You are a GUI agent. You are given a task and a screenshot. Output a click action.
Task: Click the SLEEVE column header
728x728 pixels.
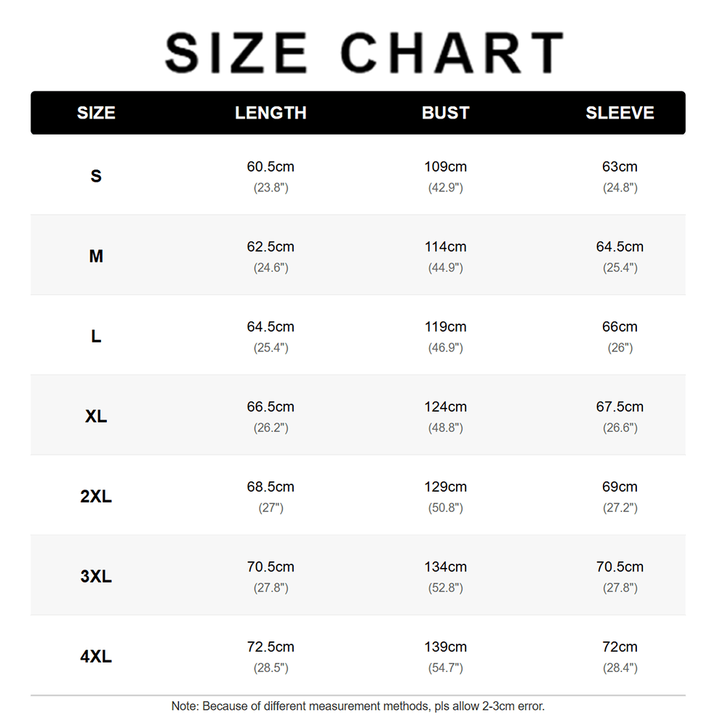click(x=620, y=113)
